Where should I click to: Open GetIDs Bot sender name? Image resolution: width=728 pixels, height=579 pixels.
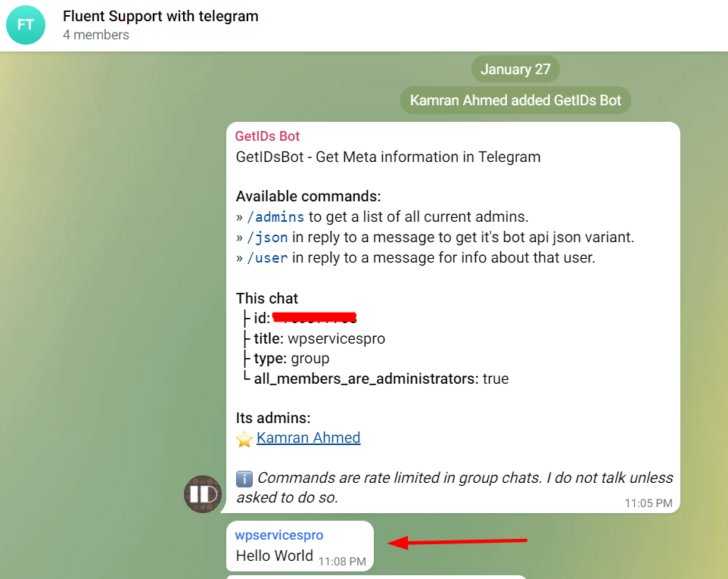pos(267,136)
